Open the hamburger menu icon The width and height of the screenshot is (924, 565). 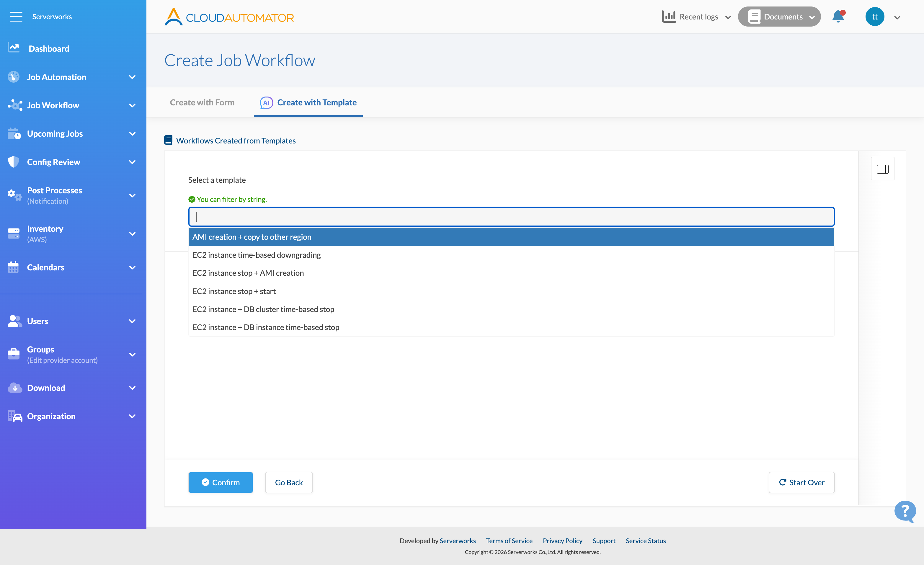(x=16, y=17)
